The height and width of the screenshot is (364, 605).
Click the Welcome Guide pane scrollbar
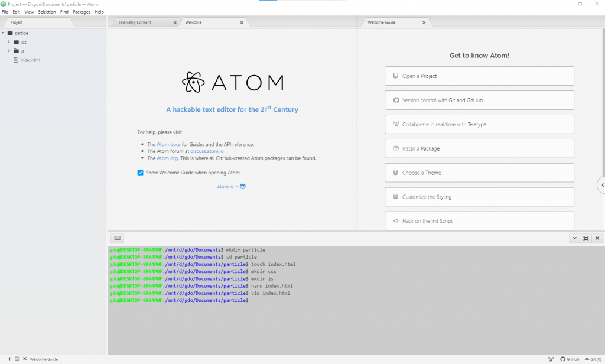[603, 102]
